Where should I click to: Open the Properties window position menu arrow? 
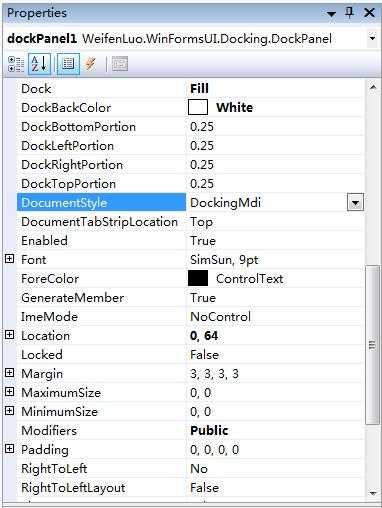[331, 14]
